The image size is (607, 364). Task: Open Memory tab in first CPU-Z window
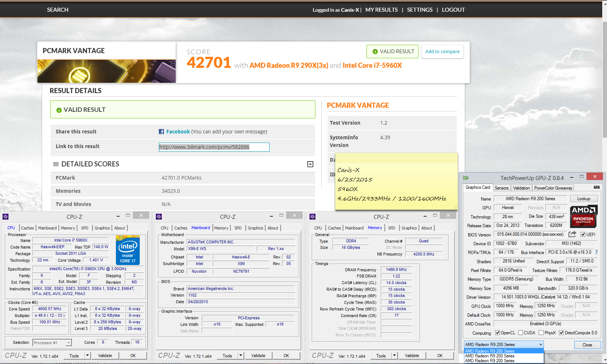[x=68, y=228]
